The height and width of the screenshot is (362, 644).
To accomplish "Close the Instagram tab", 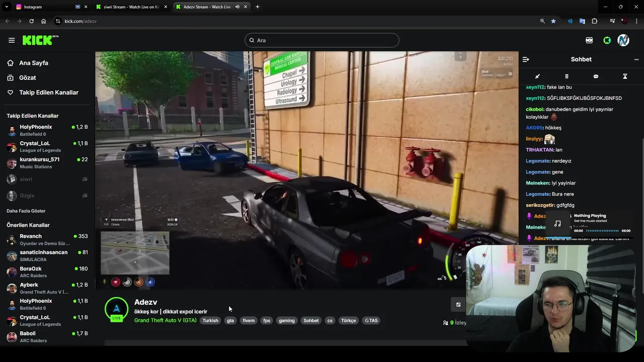I will pos(86,7).
